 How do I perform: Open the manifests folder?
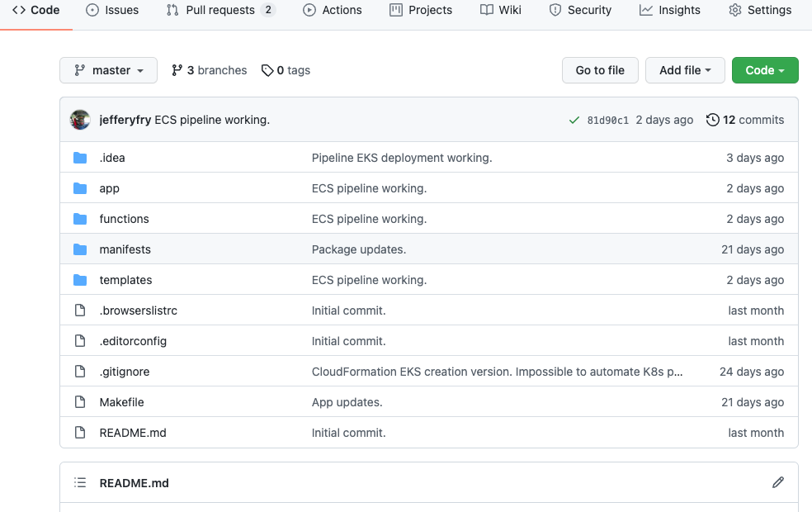[125, 249]
